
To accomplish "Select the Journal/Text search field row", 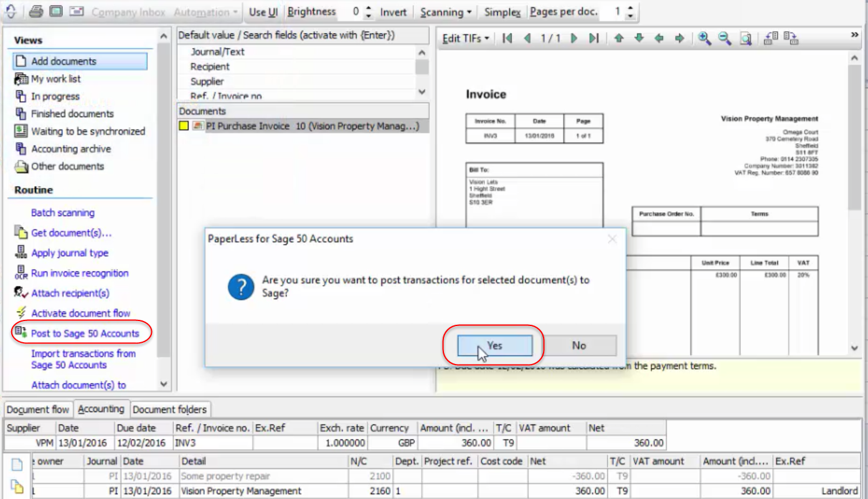I will 296,52.
